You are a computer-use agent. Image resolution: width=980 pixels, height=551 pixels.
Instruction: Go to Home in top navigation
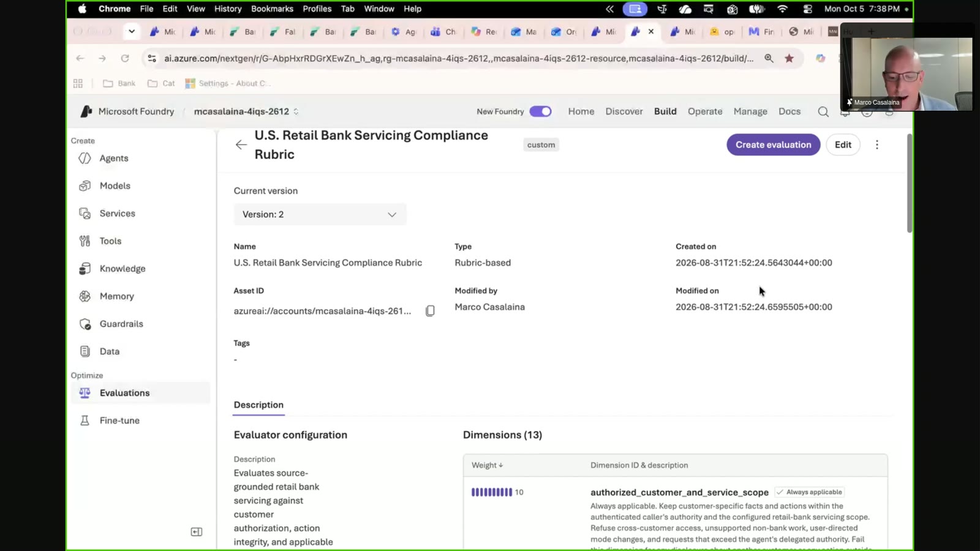(x=581, y=111)
